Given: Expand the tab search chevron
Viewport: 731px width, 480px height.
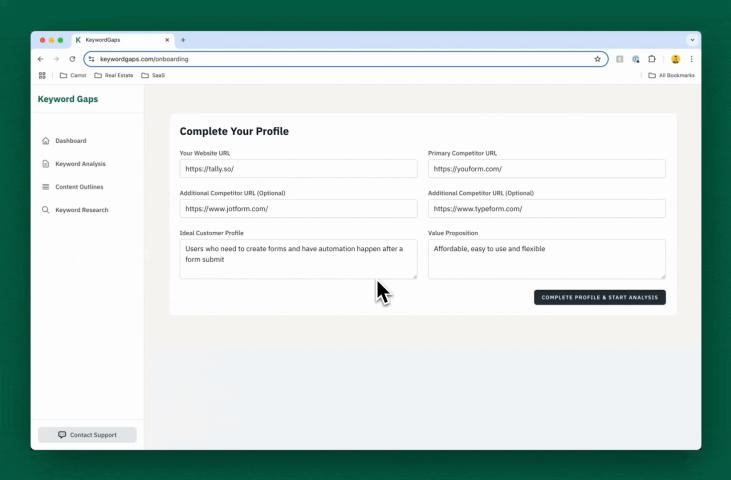Looking at the screenshot, I should coord(692,40).
